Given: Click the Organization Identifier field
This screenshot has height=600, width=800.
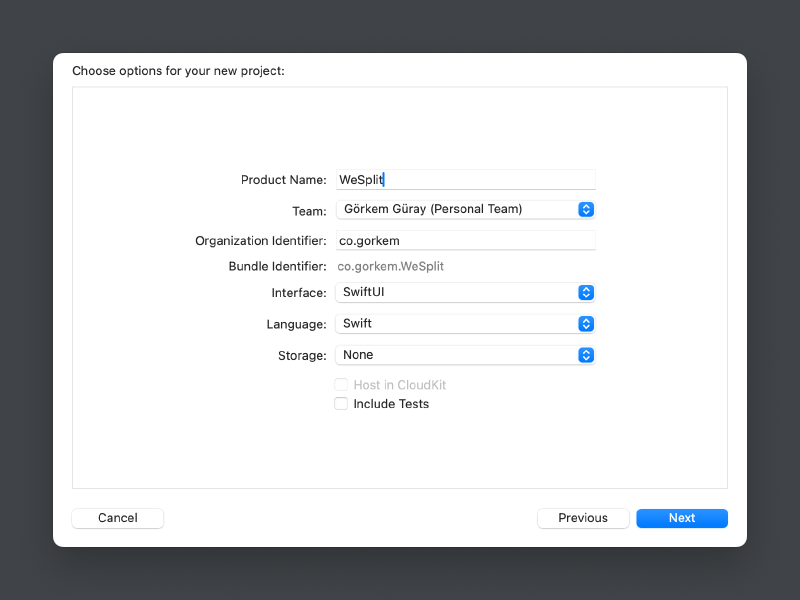Looking at the screenshot, I should coord(465,240).
